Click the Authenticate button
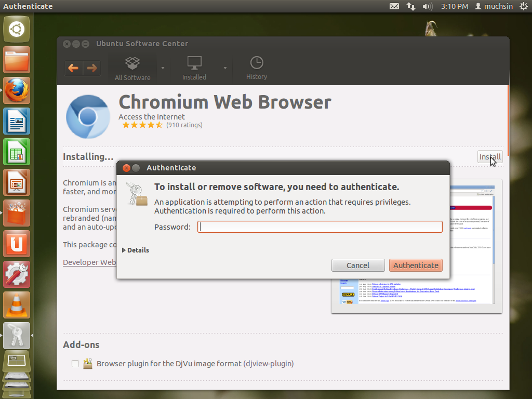The width and height of the screenshot is (532, 399). coord(416,265)
